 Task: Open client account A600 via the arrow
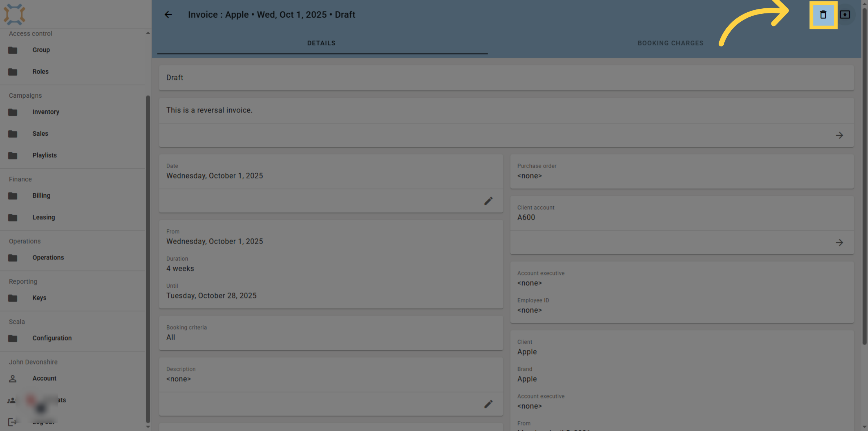[839, 242]
